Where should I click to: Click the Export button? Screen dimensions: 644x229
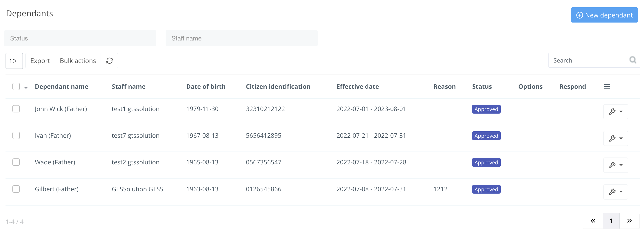[x=40, y=60]
